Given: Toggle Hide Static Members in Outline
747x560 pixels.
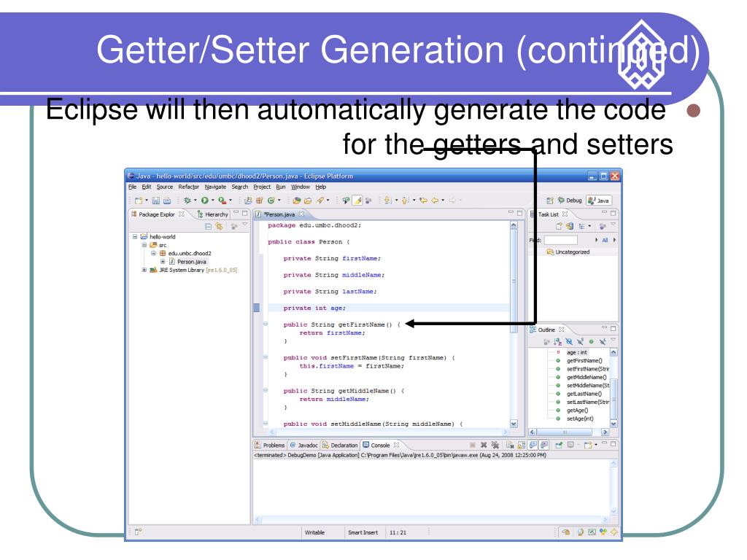Looking at the screenshot, I should click(x=580, y=342).
